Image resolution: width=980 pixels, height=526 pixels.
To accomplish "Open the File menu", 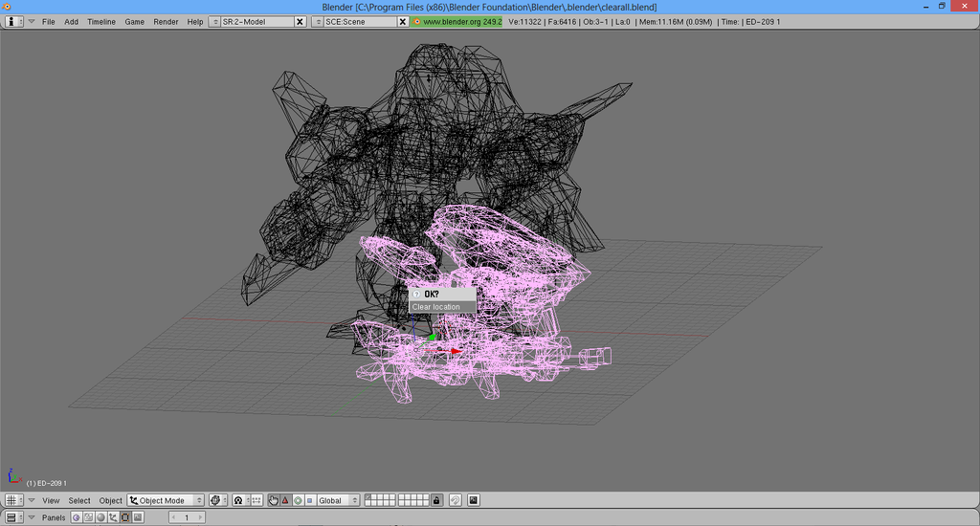I will [48, 22].
